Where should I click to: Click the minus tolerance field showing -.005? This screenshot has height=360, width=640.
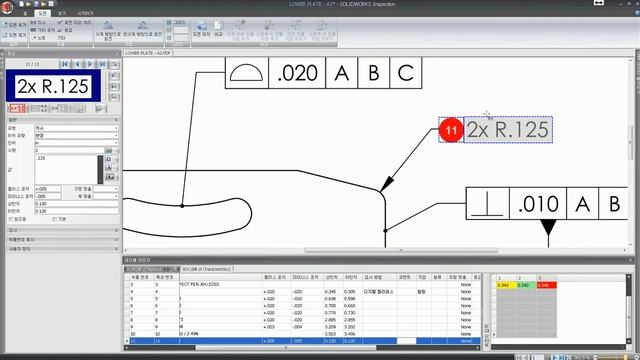[x=48, y=196]
